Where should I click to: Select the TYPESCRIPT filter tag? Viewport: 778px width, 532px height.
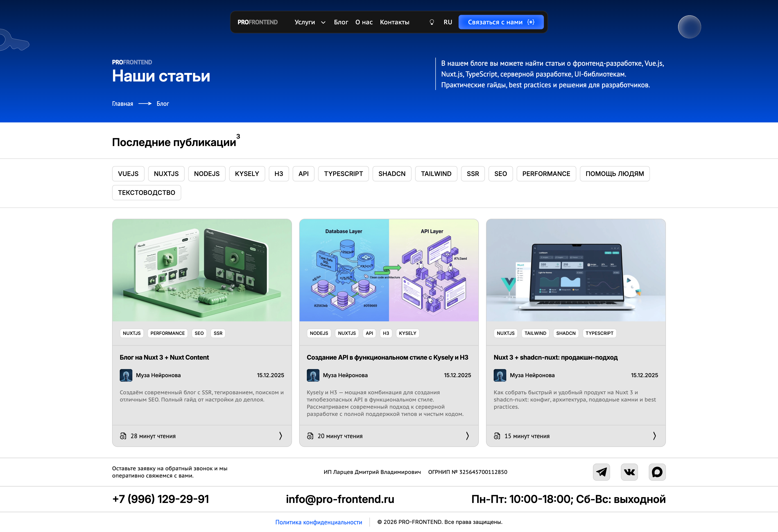pos(343,174)
